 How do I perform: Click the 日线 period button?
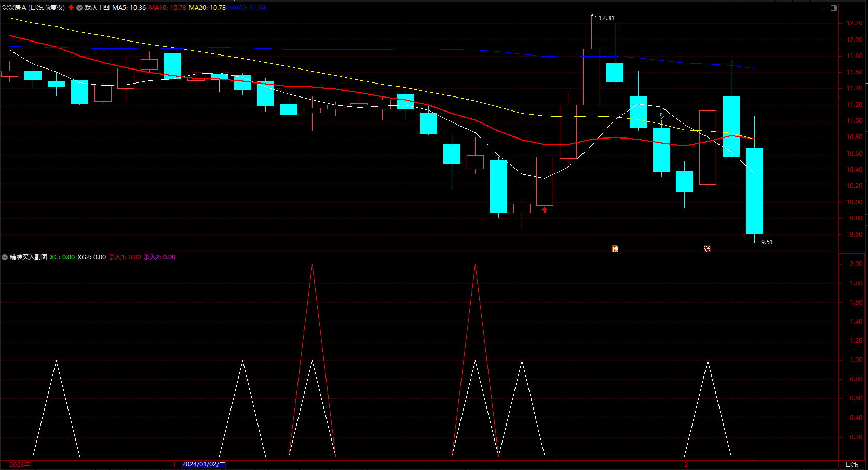click(851, 464)
